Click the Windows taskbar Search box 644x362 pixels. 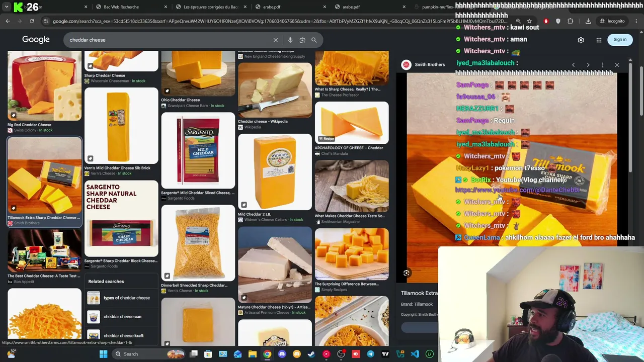pyautogui.click(x=148, y=354)
